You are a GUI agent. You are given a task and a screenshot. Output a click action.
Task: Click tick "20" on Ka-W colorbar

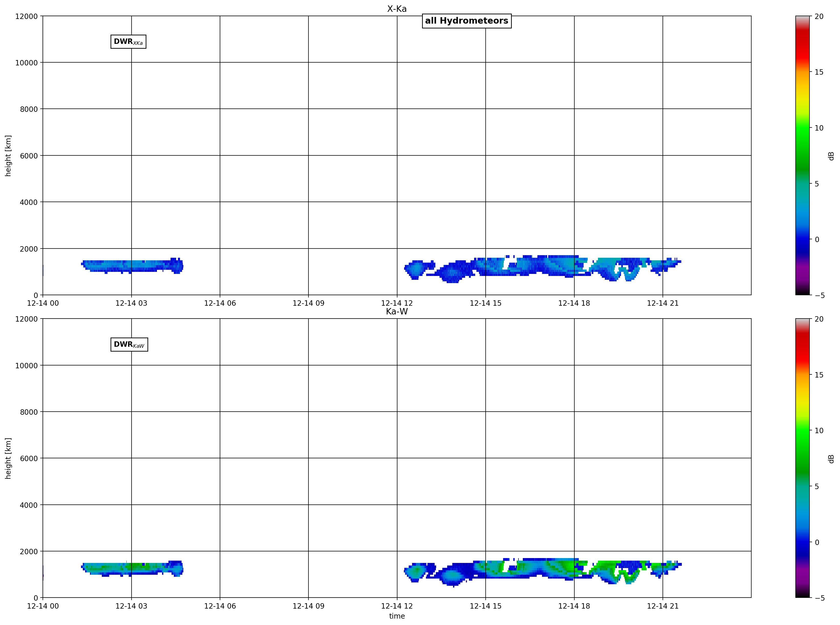tap(819, 319)
